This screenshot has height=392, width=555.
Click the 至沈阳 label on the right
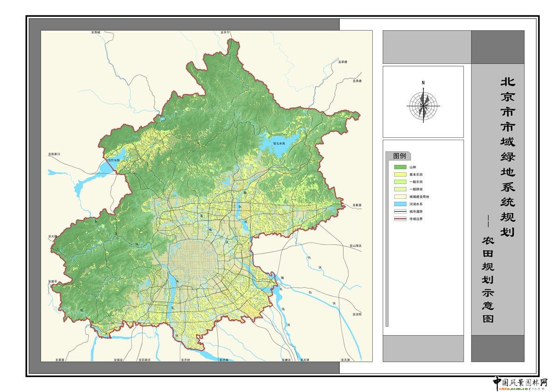357,314
